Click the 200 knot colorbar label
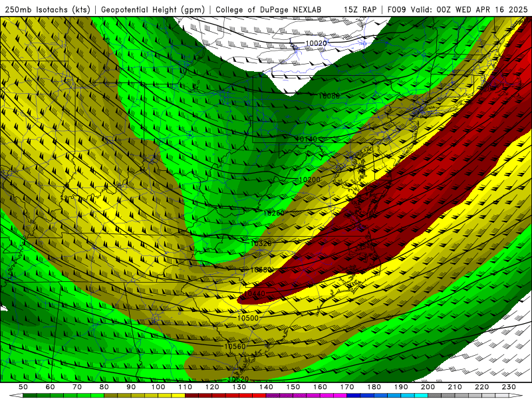The height and width of the screenshot is (399, 532). pos(428,387)
